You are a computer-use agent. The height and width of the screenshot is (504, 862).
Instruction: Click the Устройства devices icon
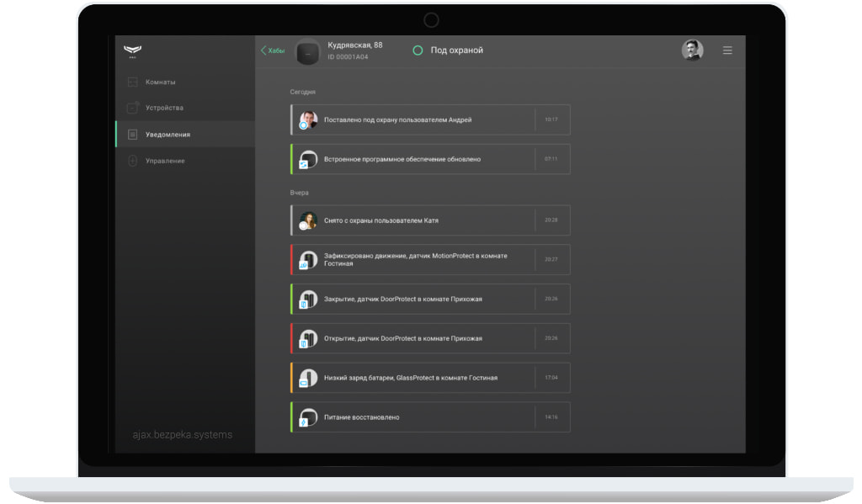(132, 108)
